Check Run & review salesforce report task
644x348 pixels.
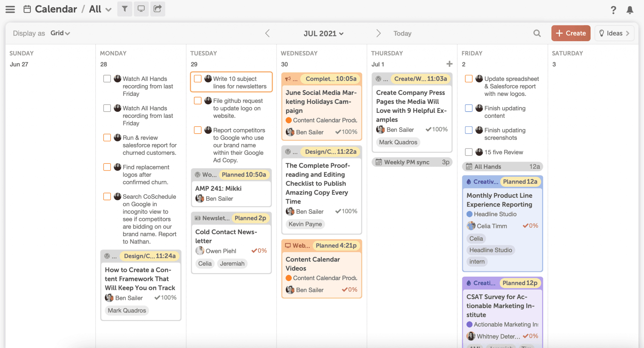[x=107, y=138]
